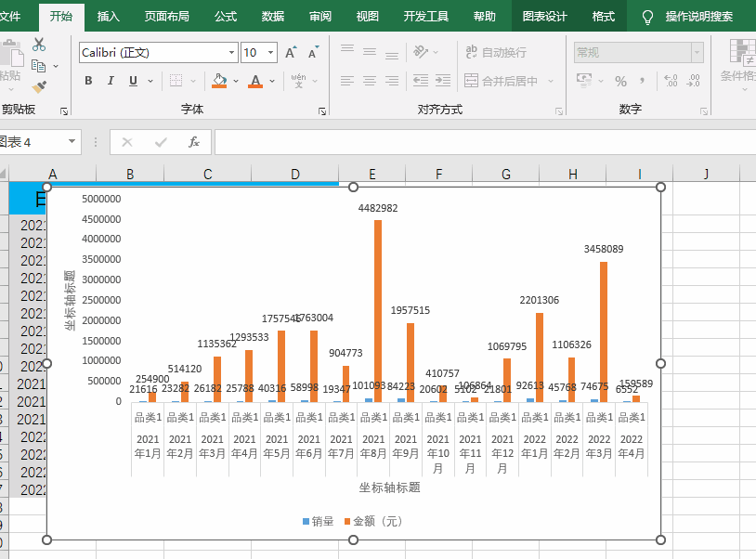Toggle underline formatting
Image resolution: width=756 pixels, height=559 pixels.
coord(133,81)
